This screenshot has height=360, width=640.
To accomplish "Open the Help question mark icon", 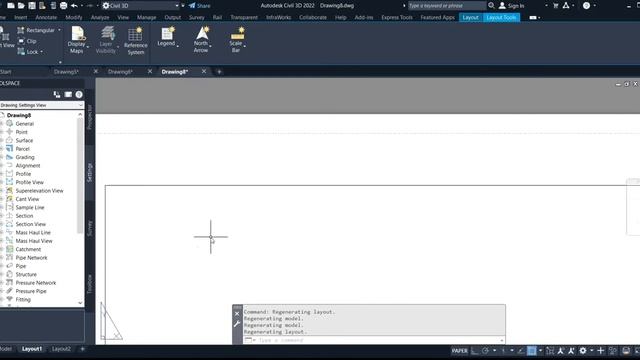I will pyautogui.click(x=587, y=6).
